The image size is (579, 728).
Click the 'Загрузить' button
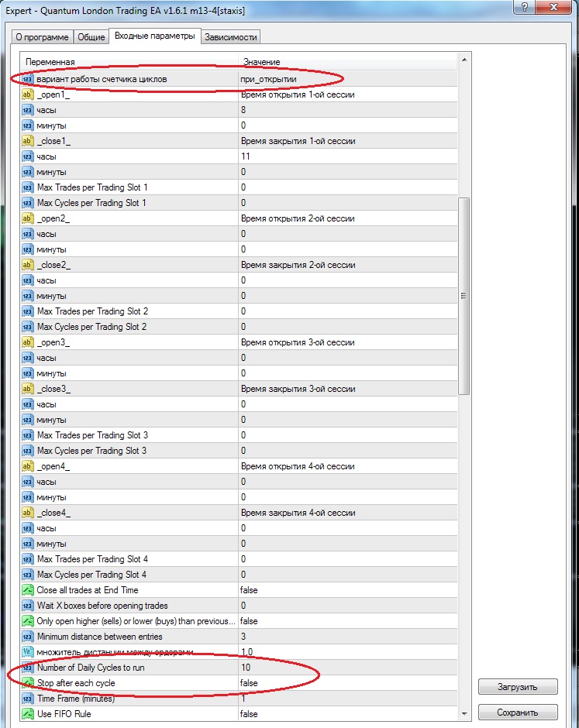(x=518, y=687)
